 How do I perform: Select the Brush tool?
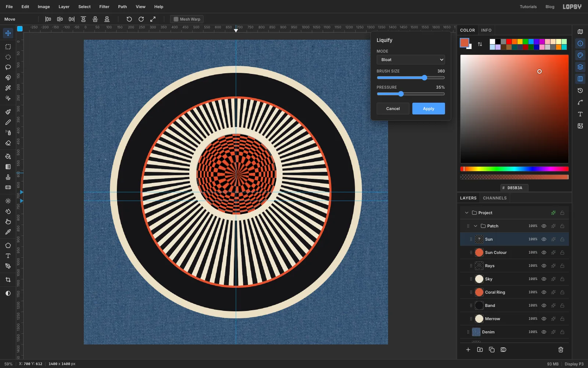(8, 112)
